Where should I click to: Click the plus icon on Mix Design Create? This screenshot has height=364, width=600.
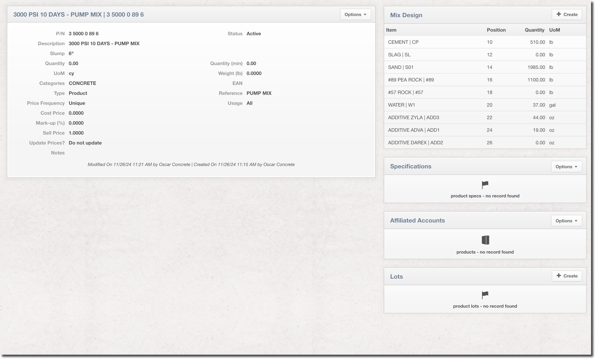click(559, 14)
